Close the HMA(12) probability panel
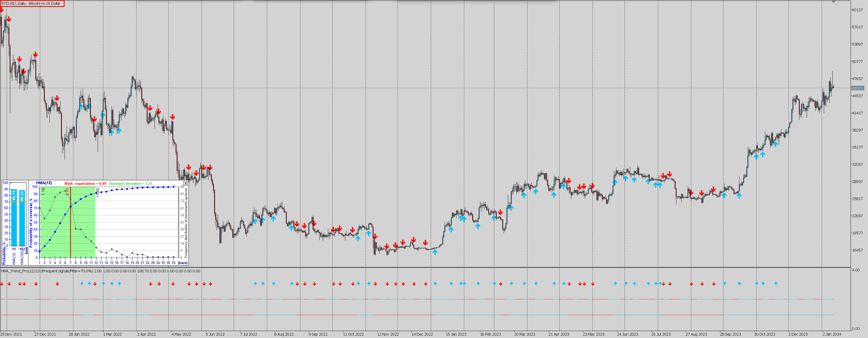868x338 pixels. coord(185,184)
